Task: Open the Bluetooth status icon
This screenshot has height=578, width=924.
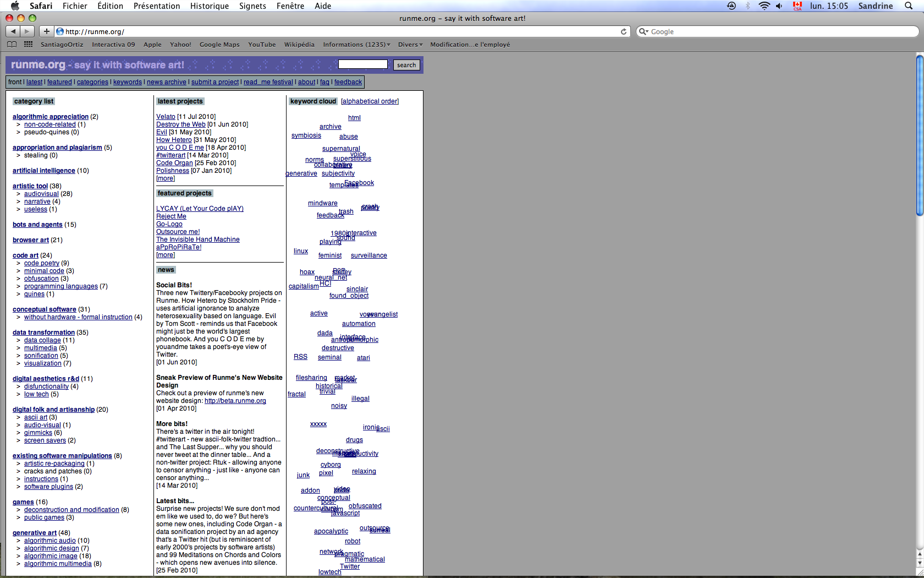Action: 747,6
